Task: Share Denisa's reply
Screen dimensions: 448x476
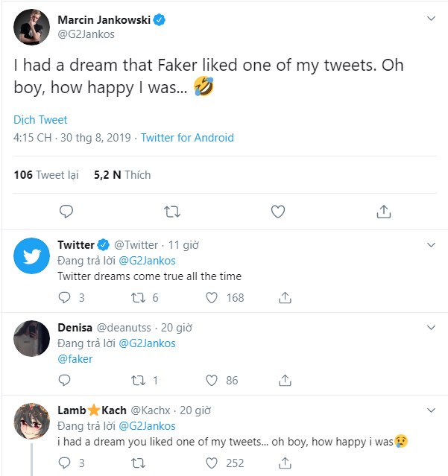Action: 285,381
